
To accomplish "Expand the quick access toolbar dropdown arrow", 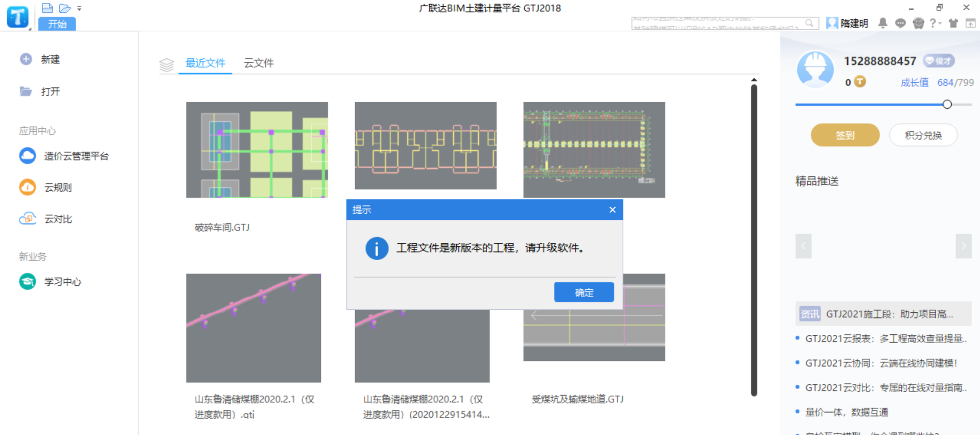I will [79, 9].
